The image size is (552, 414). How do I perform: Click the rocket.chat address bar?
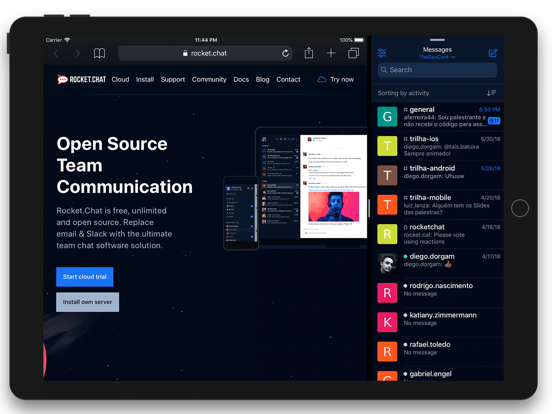pyautogui.click(x=205, y=53)
